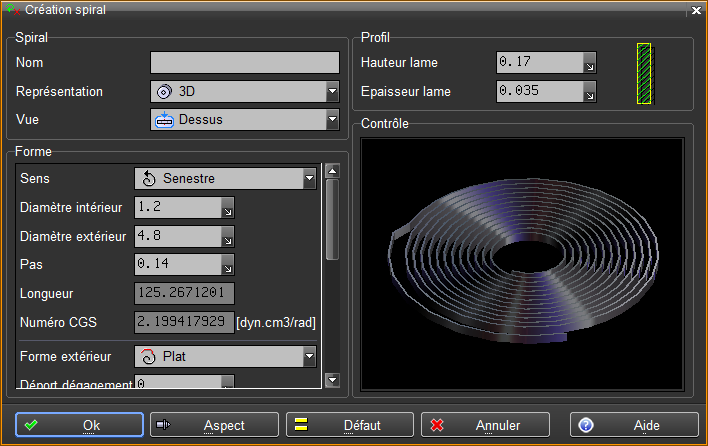Viewport: 708px width, 446px height.
Task: Click the Hauteur lame value field
Action: [x=540, y=62]
